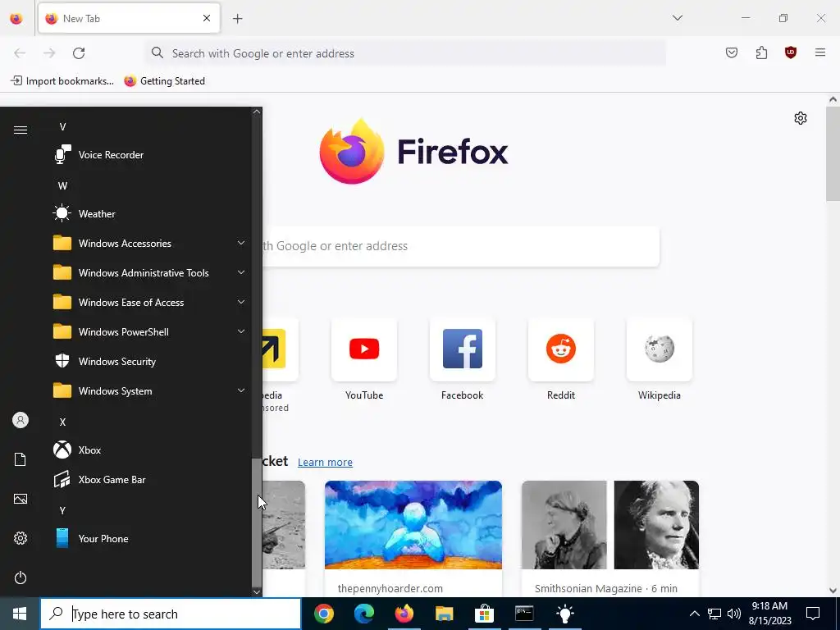Open the Smithsonian Magazine story card
This screenshot has width=840, height=630.
point(609,538)
